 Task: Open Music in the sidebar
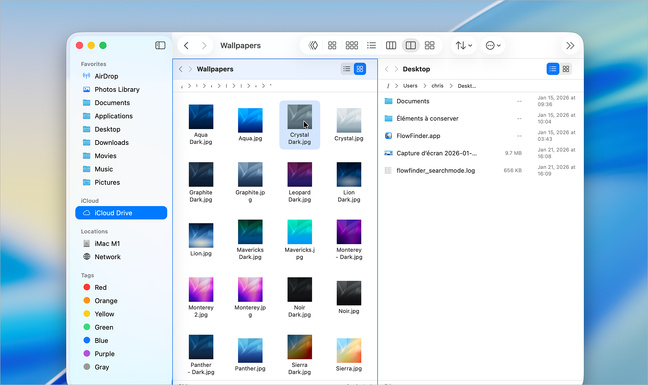[x=121, y=169]
